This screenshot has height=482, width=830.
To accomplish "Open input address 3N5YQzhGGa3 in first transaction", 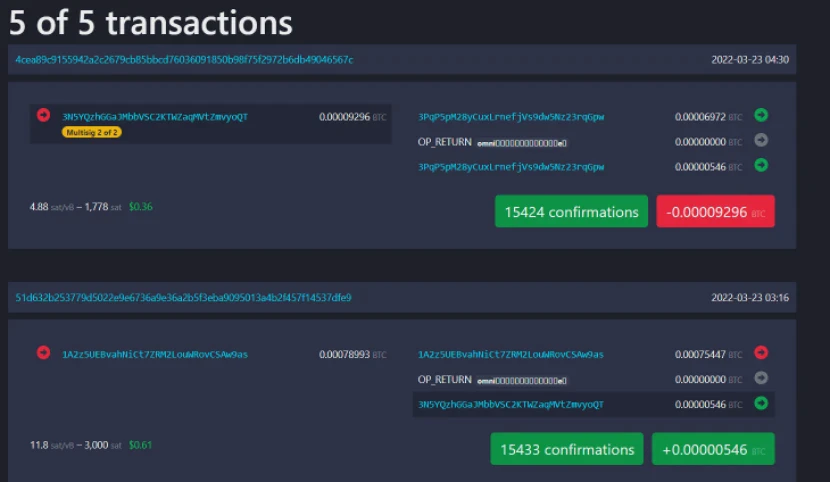I will (155, 117).
